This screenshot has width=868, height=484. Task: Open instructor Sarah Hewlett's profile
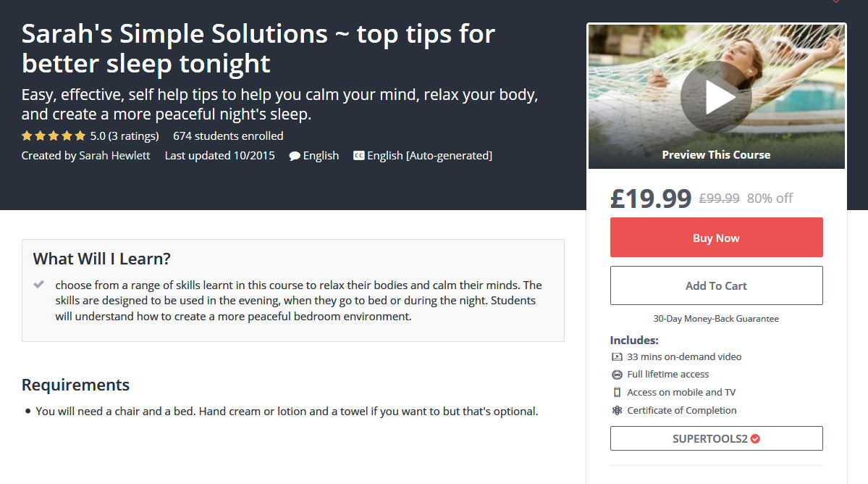114,155
